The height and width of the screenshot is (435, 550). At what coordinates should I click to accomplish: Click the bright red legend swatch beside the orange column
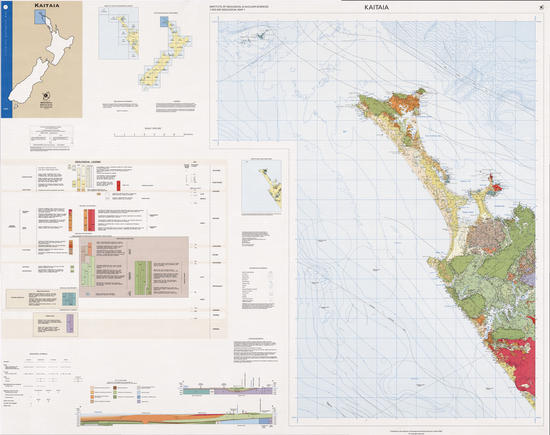tap(91, 220)
